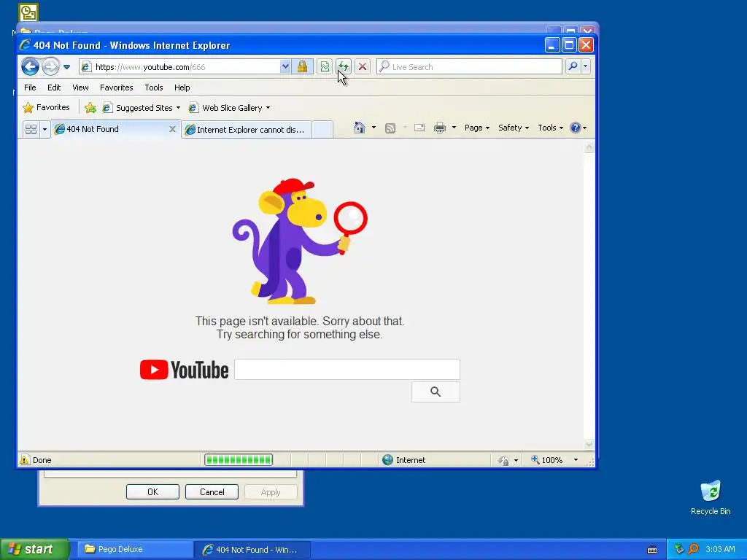Click the YouTube logo
This screenshot has height=560, width=747.
click(185, 370)
